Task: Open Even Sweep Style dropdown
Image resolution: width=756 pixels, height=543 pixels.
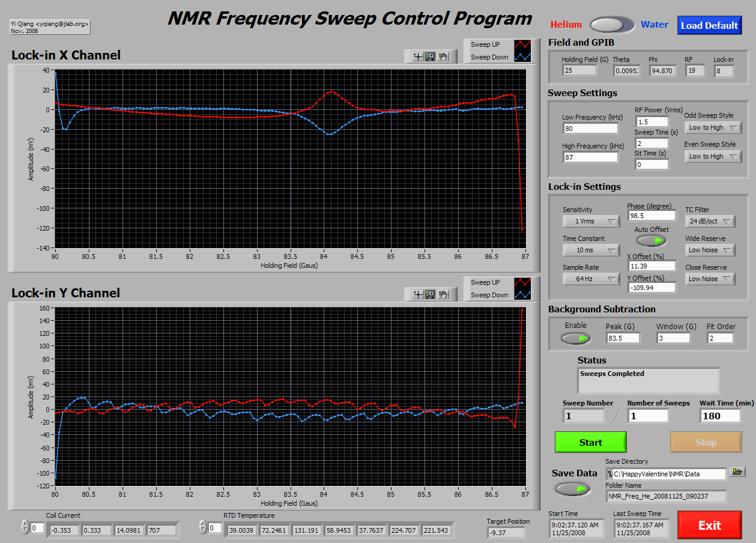Action: 713,156
